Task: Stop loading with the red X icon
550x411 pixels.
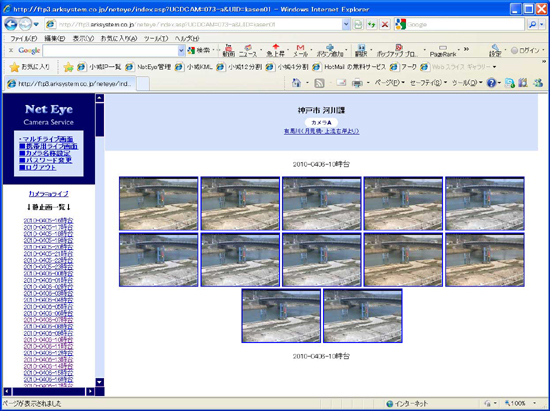Action: pyautogui.click(x=385, y=24)
